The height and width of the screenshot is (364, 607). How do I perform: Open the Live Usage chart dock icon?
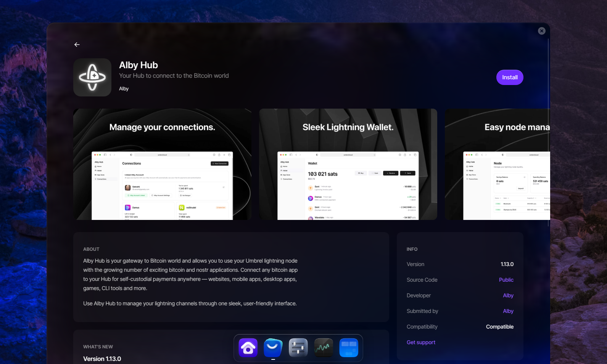[x=324, y=348]
